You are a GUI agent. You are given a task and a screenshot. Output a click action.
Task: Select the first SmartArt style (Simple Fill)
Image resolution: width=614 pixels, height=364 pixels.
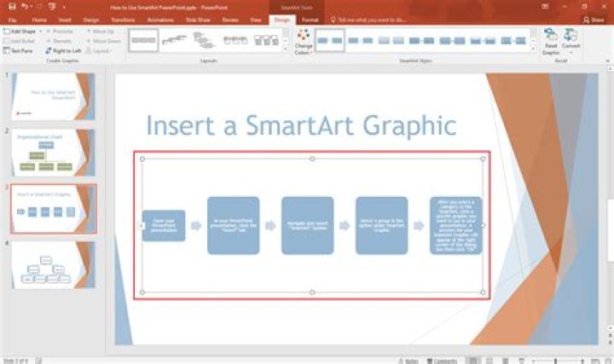point(330,40)
